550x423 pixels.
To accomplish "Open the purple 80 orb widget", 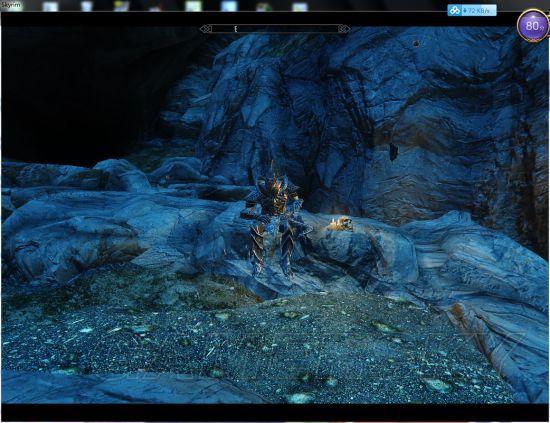I will [x=532, y=26].
